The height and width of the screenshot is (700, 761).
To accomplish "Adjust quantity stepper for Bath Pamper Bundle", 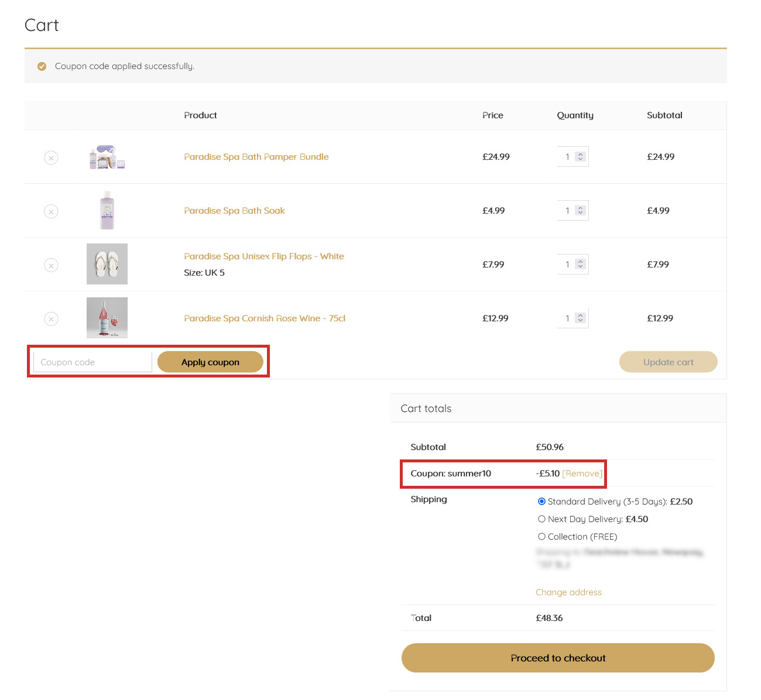I will (x=580, y=157).
